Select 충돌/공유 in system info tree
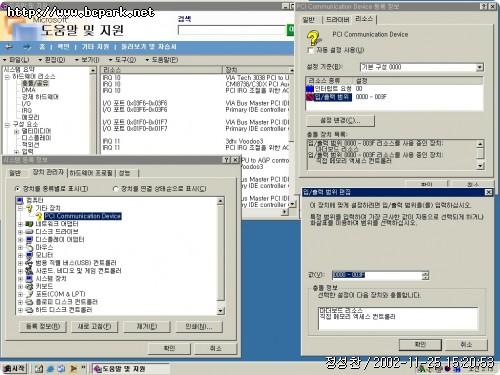500x375 pixels. coord(35,83)
